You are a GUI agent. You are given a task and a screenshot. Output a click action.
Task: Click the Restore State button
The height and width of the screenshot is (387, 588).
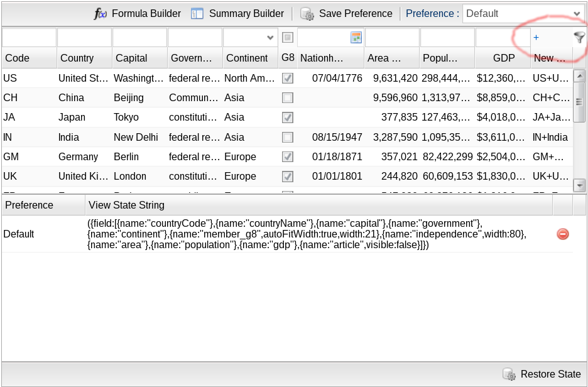click(550, 374)
